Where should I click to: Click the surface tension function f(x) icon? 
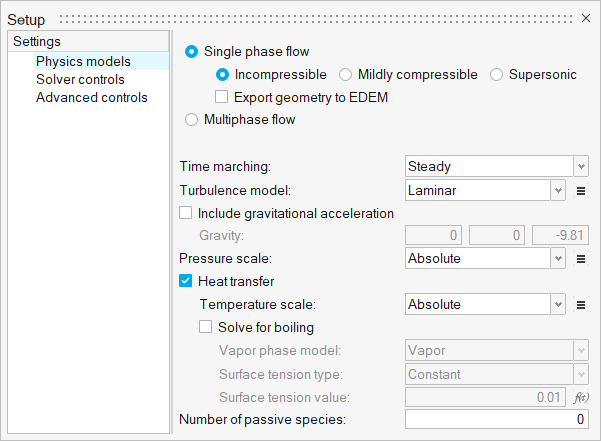(581, 398)
